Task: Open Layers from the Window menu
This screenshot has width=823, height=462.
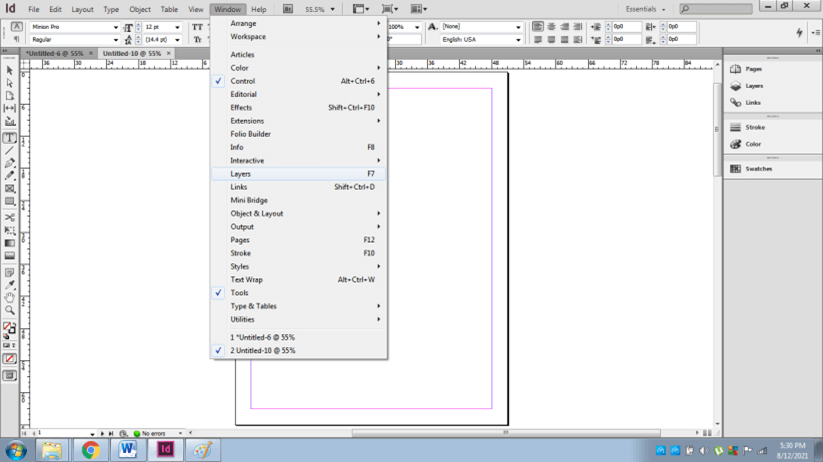Action: click(299, 174)
